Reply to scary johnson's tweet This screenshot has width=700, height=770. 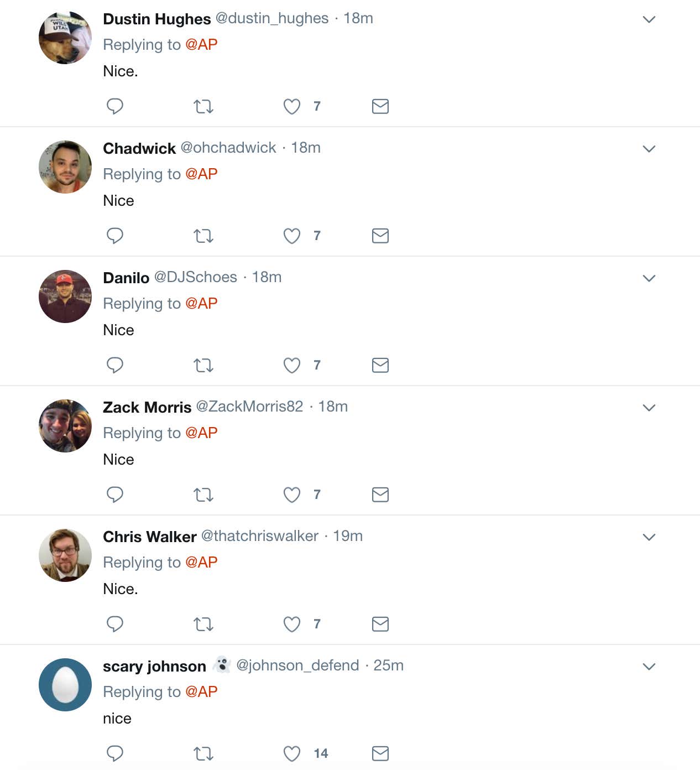pos(114,753)
